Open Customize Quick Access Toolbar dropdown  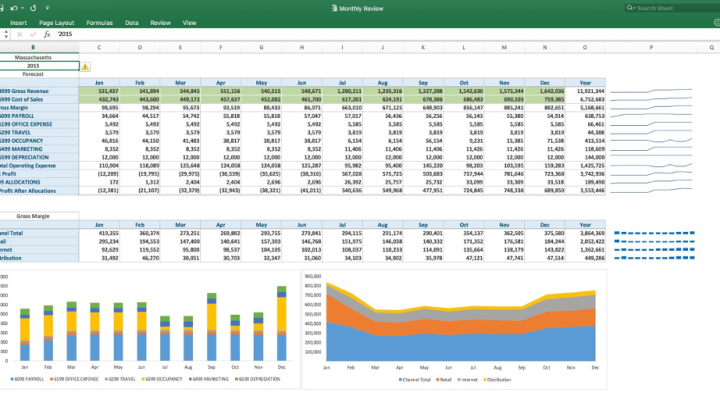[x=47, y=8]
